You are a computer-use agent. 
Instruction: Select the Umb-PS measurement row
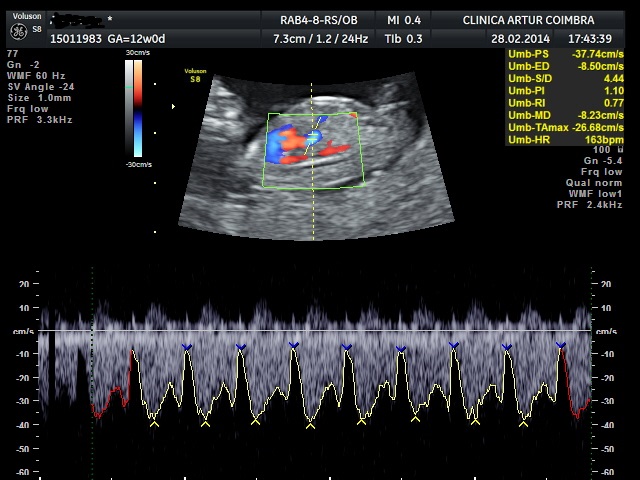[x=565, y=54]
